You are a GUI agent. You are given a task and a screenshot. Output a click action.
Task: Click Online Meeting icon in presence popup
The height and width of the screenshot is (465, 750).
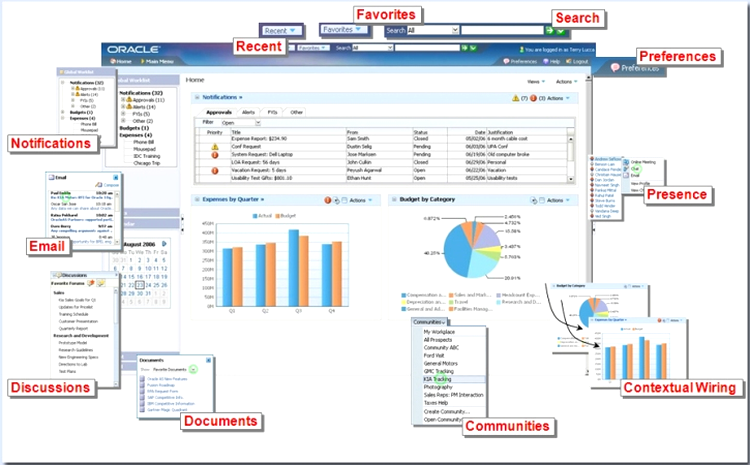click(x=626, y=162)
